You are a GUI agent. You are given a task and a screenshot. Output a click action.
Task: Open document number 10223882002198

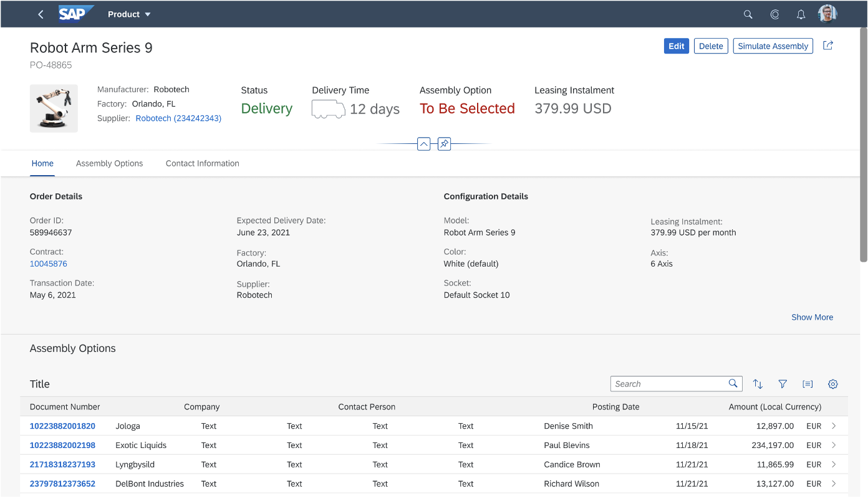click(62, 446)
